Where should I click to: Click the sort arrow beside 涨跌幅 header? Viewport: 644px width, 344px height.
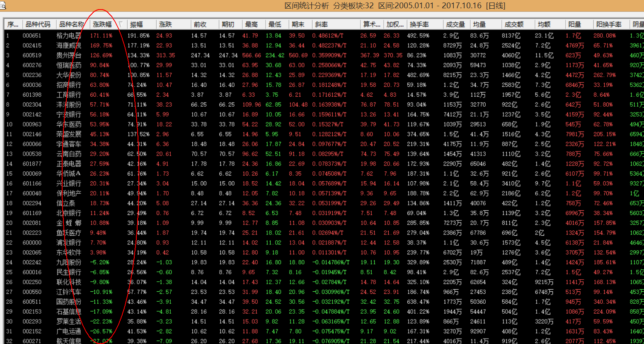tap(121, 24)
